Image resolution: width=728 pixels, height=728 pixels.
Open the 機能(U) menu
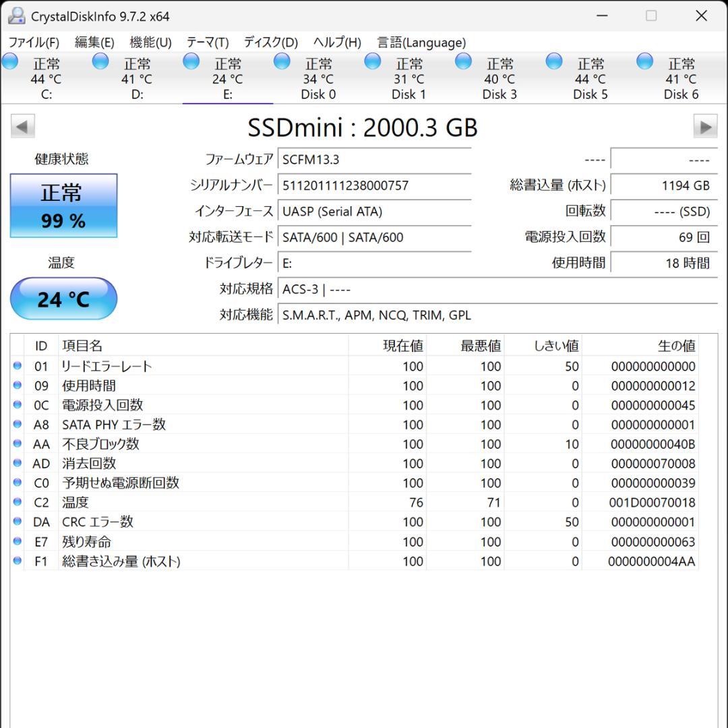click(x=151, y=42)
